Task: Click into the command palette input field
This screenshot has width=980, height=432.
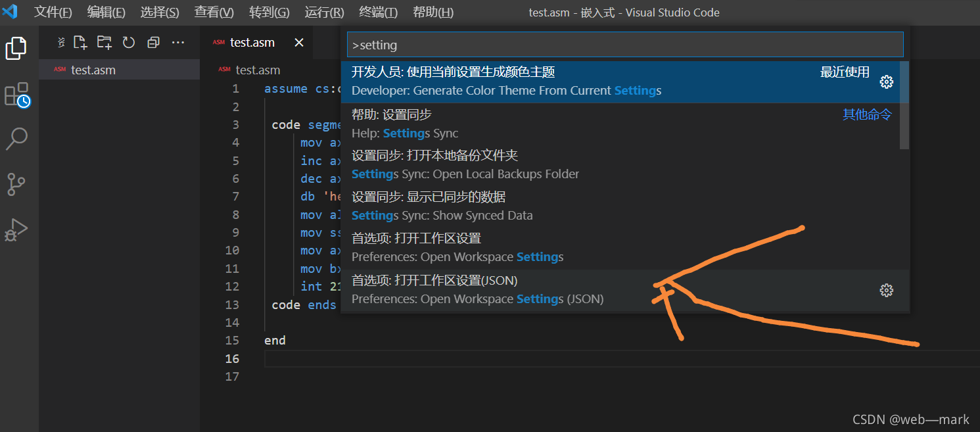Action: click(625, 45)
